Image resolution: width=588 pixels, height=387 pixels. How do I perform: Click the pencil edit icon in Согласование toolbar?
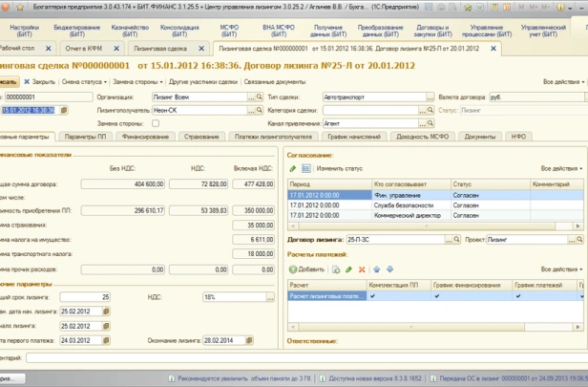293,168
